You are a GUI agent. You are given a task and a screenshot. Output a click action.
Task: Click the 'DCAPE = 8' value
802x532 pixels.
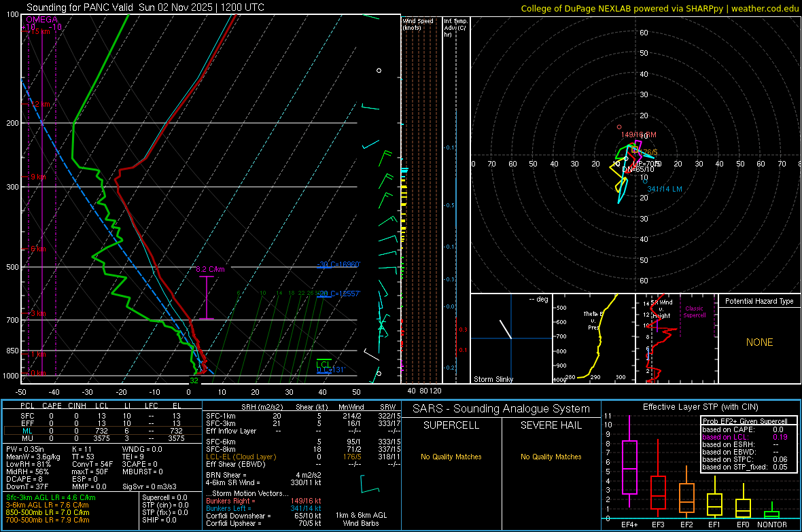pyautogui.click(x=24, y=479)
